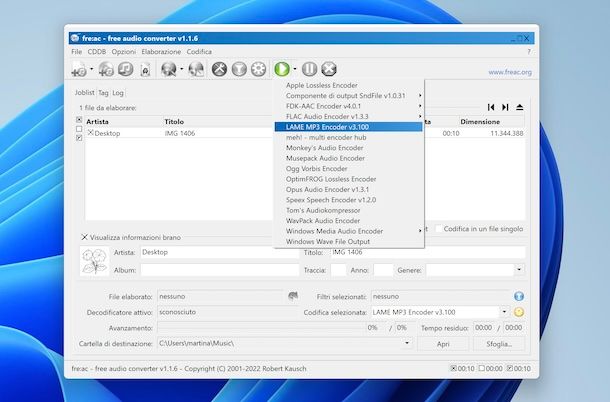Click the skip to next track icon

coord(505,107)
